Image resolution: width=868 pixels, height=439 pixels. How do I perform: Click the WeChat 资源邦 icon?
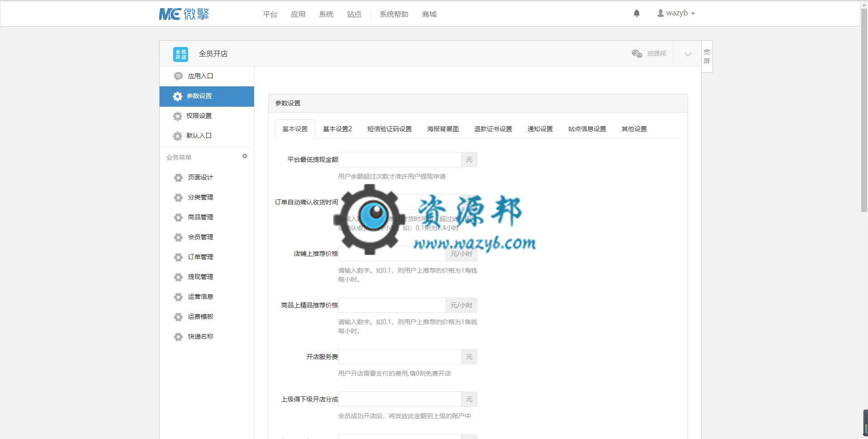click(637, 53)
